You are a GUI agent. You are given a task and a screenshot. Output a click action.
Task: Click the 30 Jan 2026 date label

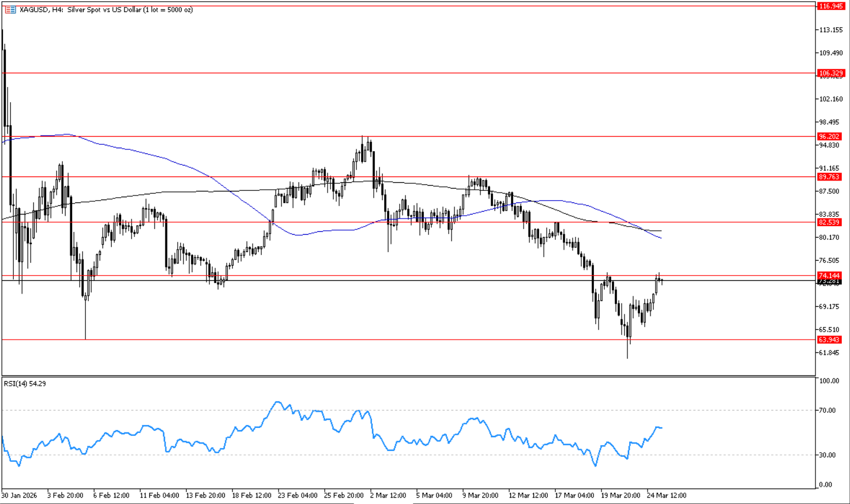pos(20,495)
